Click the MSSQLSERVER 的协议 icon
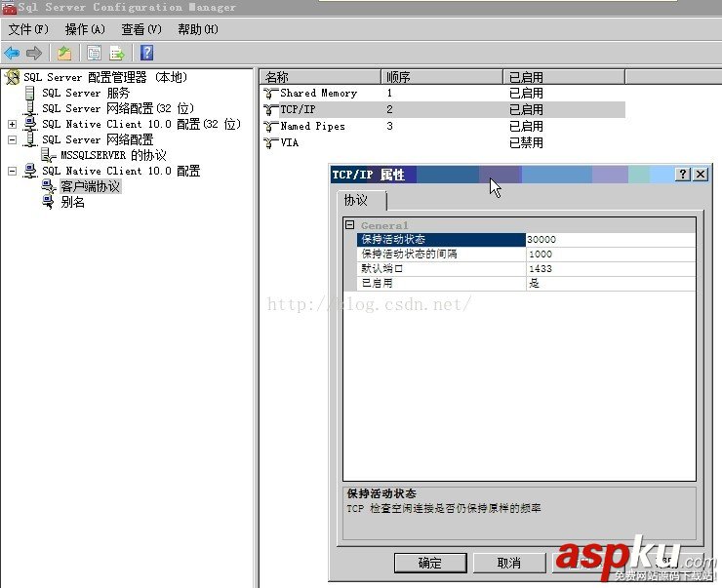Viewport: 722px width, 588px height. tap(48, 155)
